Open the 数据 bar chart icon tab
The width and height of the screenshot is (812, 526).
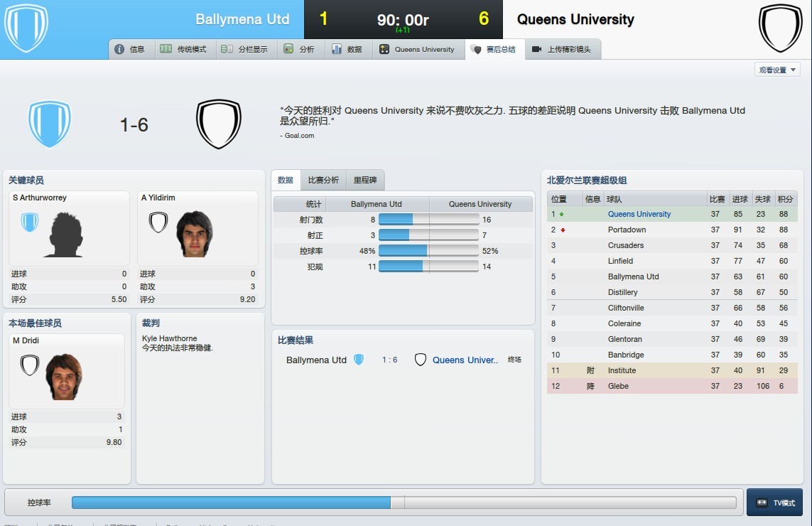point(337,49)
